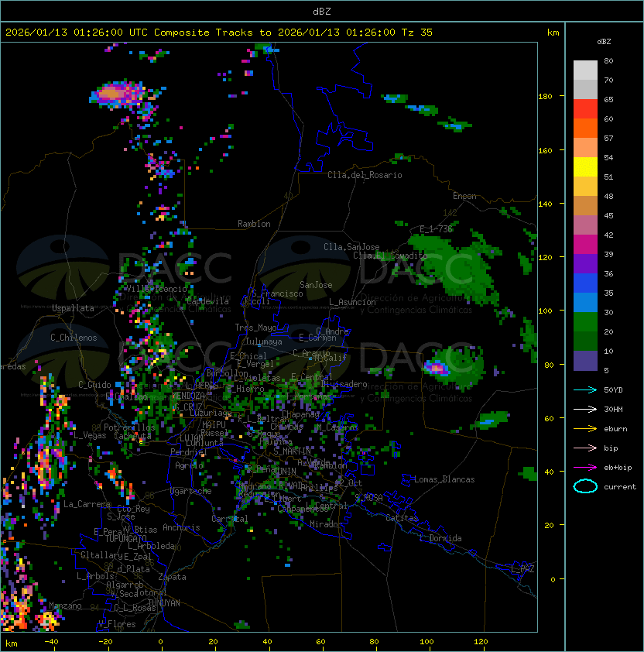Click the pink bip arrow icon
The width and height of the screenshot is (644, 652).
585,448
